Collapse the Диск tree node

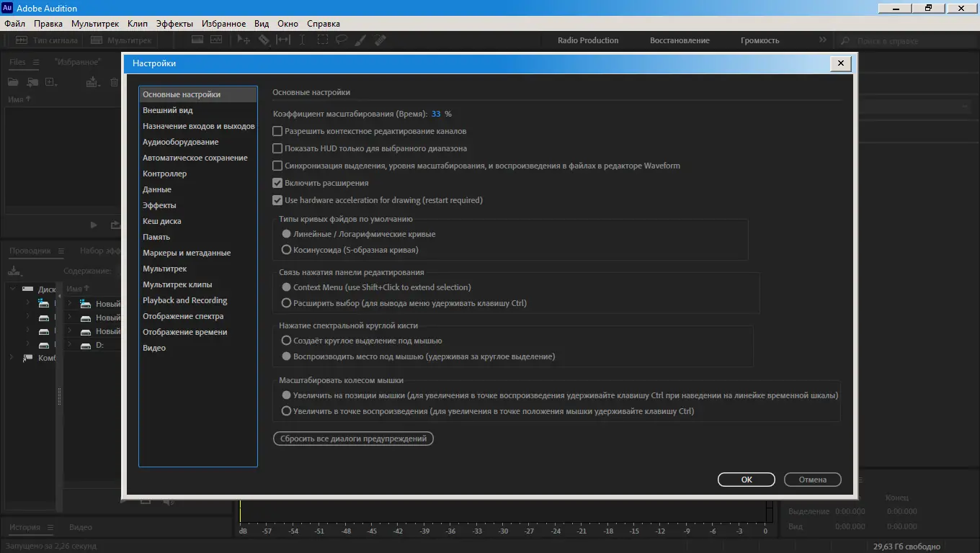pyautogui.click(x=12, y=289)
